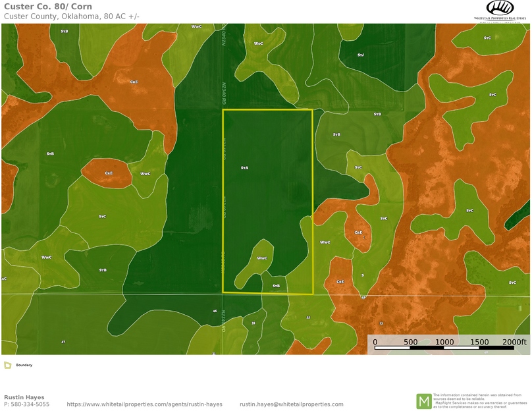Click the phone number 580-334-5055

click(26, 404)
